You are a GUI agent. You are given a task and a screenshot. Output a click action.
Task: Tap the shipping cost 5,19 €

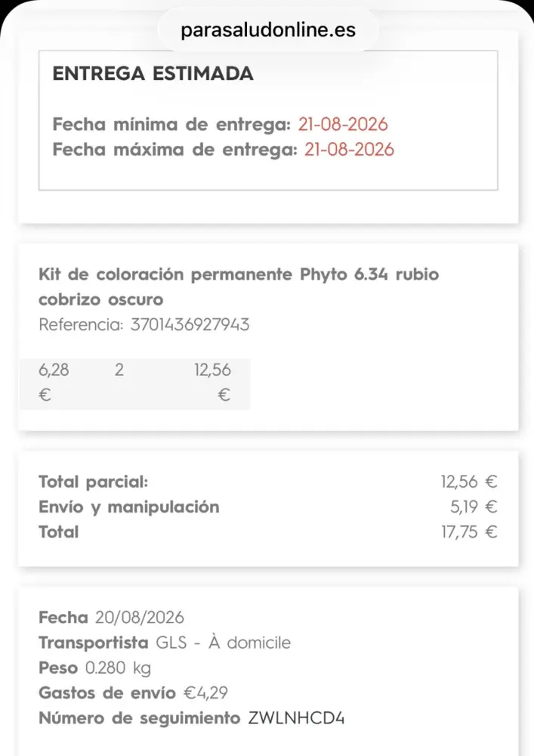(474, 507)
